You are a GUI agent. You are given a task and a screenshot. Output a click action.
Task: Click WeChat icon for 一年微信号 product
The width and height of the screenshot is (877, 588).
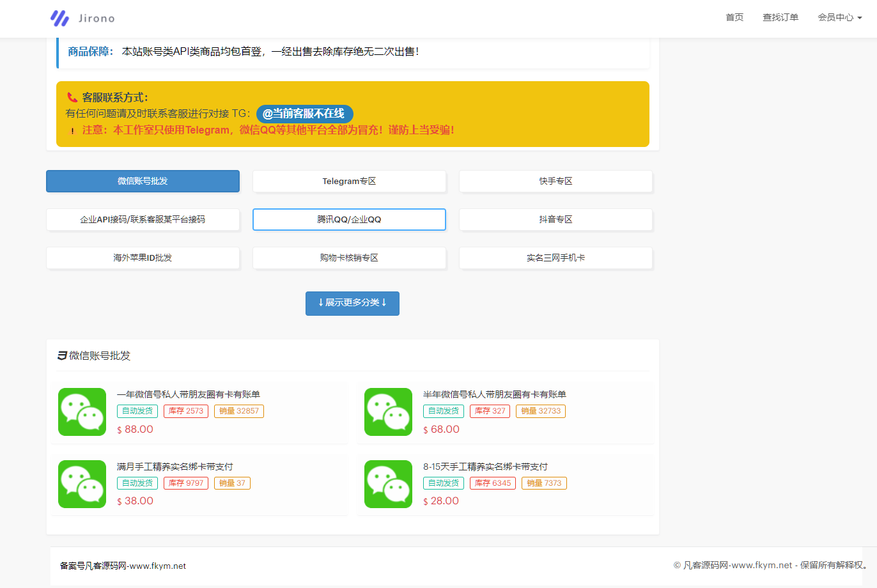[x=82, y=412]
